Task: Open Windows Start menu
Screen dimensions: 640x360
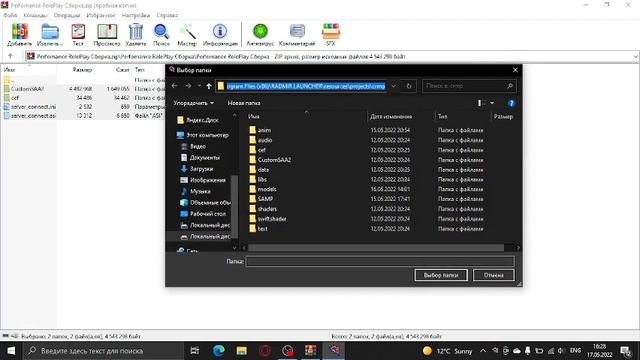Action: pos(11,351)
